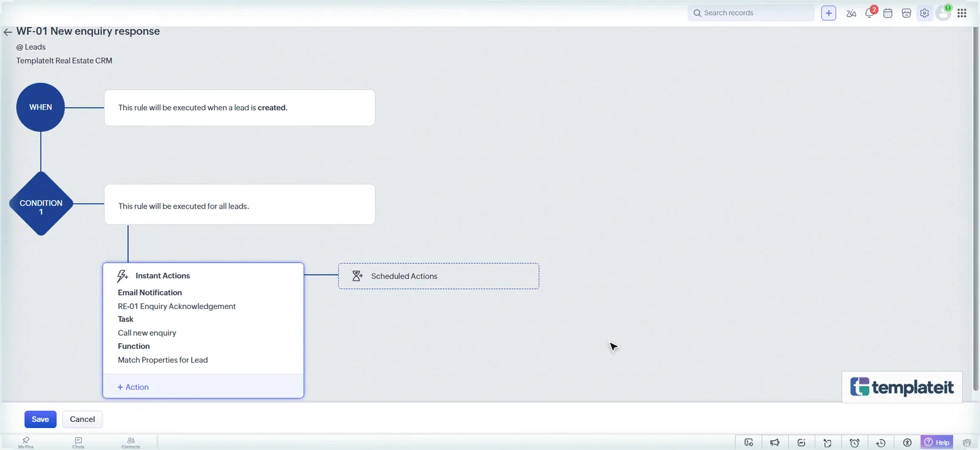Cancel the workflow rule edits

pyautogui.click(x=82, y=419)
